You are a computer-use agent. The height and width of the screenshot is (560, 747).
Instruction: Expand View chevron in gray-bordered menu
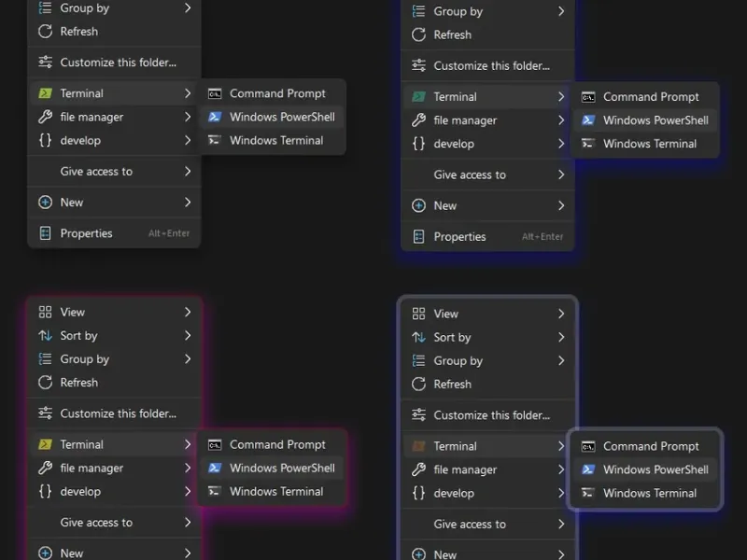point(561,314)
